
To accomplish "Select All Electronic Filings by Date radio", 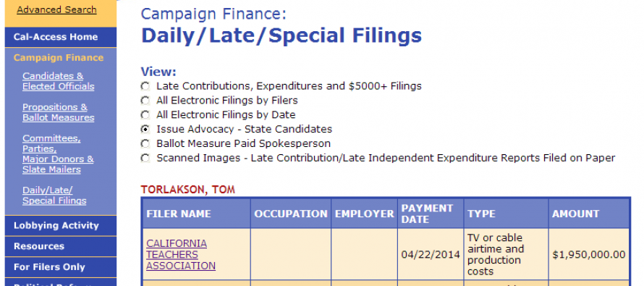I will (145, 115).
